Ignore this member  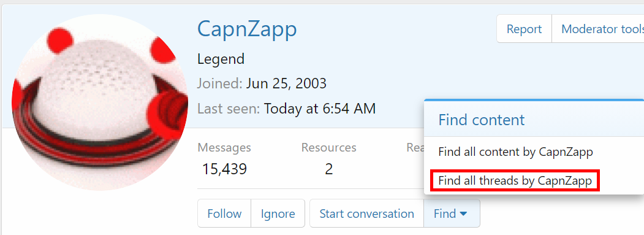click(x=278, y=214)
